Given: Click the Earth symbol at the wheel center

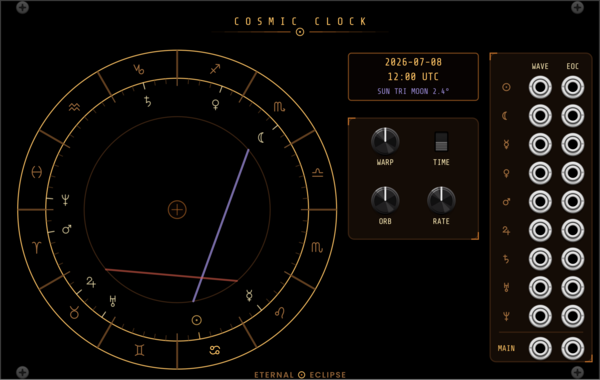Looking at the screenshot, I should pos(177,210).
